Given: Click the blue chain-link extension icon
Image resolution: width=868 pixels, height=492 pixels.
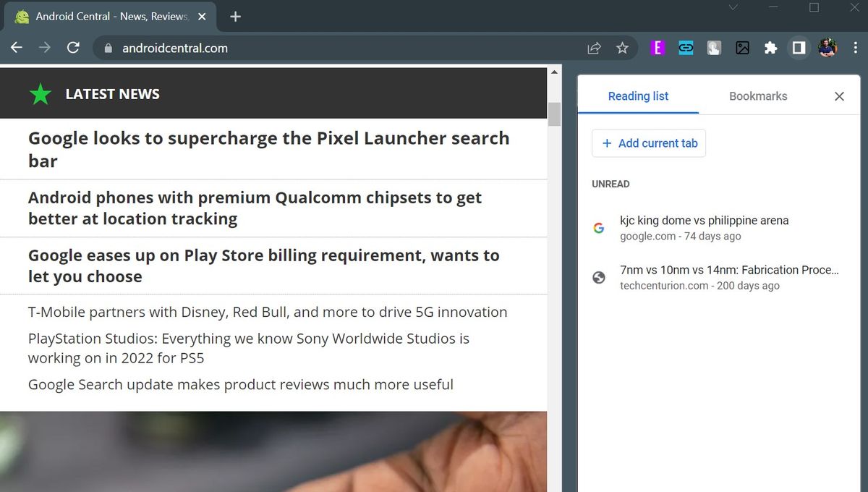Looking at the screenshot, I should coord(686,47).
